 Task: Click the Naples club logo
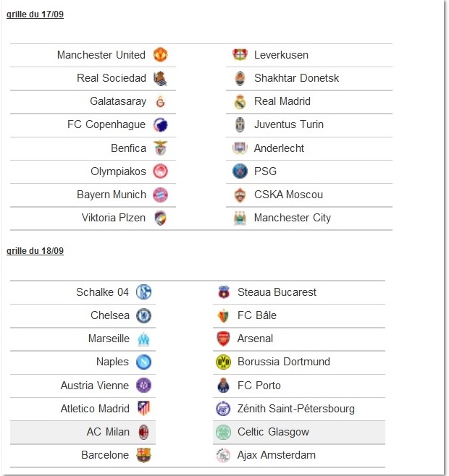point(143,362)
